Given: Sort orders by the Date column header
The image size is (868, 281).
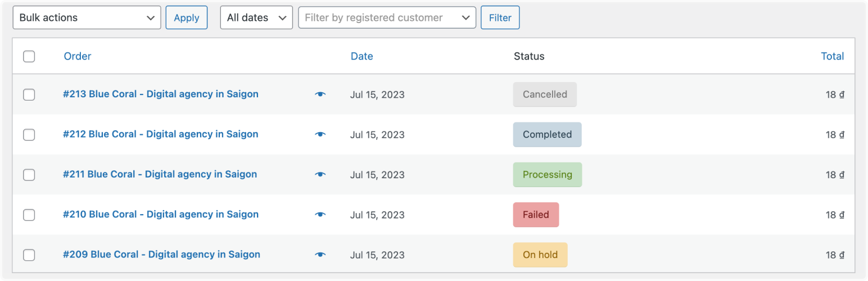Looking at the screenshot, I should coord(362,56).
